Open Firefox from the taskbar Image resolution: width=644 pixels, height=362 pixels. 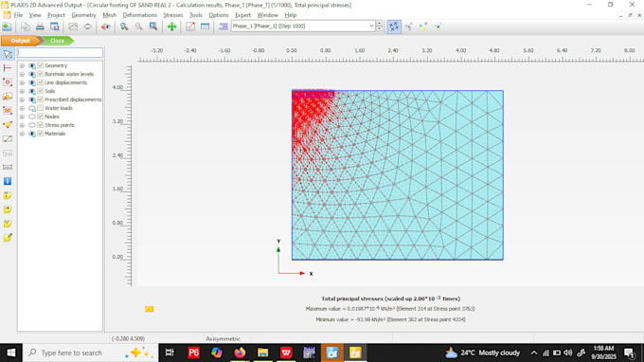240,353
